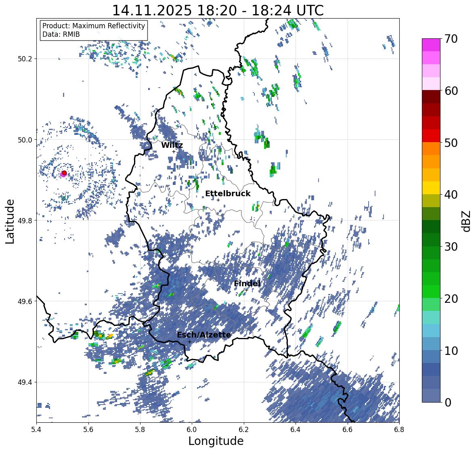Click the 5.6 longitude tick label
The image size is (476, 451).
(x=88, y=430)
